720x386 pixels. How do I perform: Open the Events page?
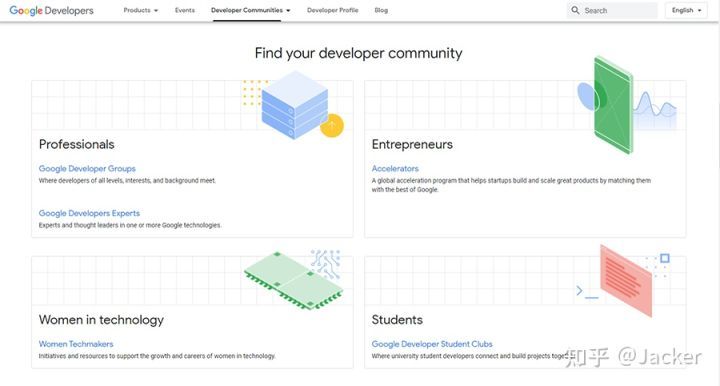point(185,10)
